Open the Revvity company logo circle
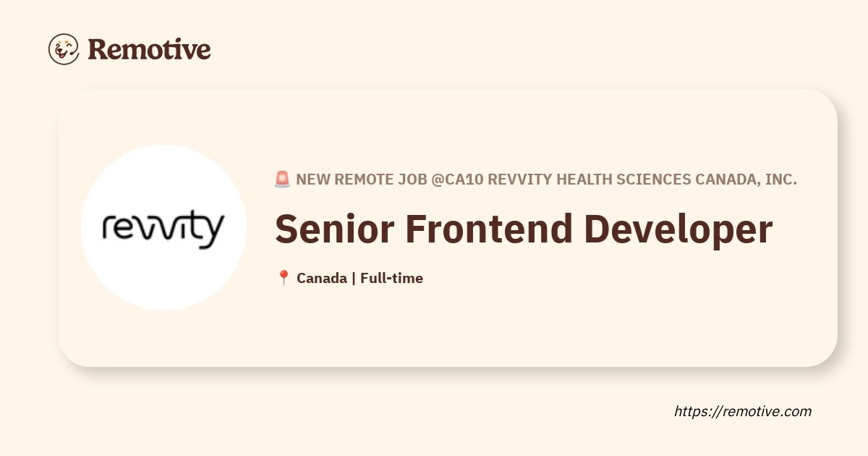This screenshot has width=868, height=456. tap(163, 227)
